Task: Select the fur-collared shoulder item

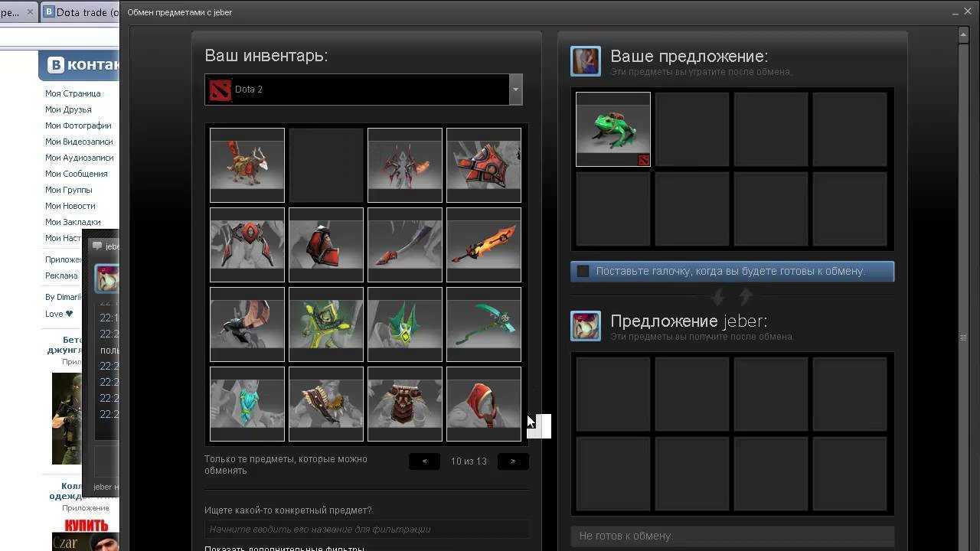Action: point(326,404)
